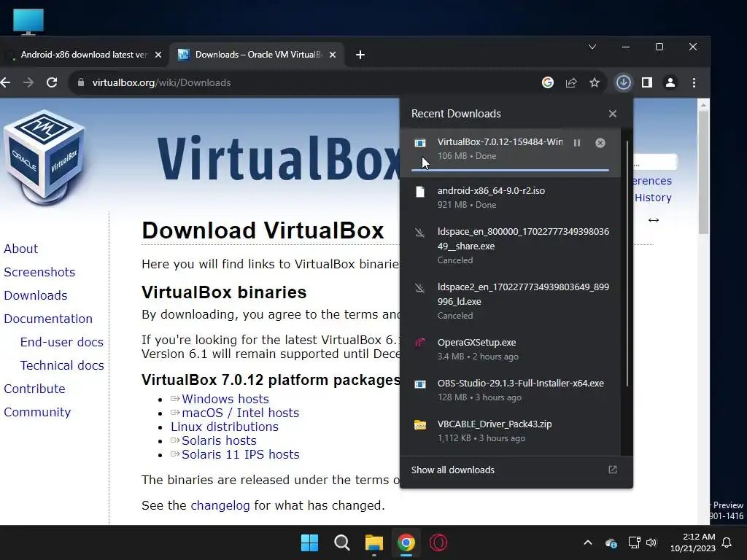Open the Chrome profile icon
Viewport: 747px width, 560px height.
click(x=670, y=82)
